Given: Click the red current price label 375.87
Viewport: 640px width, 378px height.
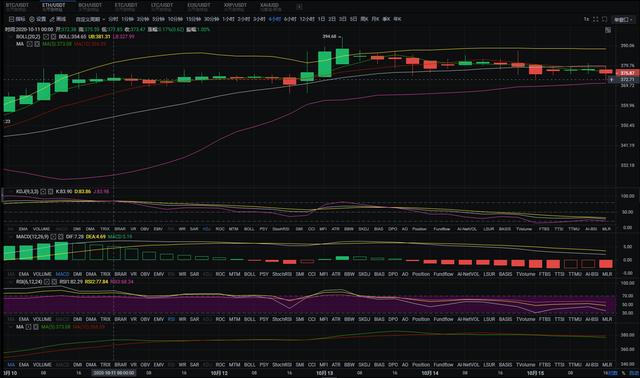Looking at the screenshot, I should [627, 73].
